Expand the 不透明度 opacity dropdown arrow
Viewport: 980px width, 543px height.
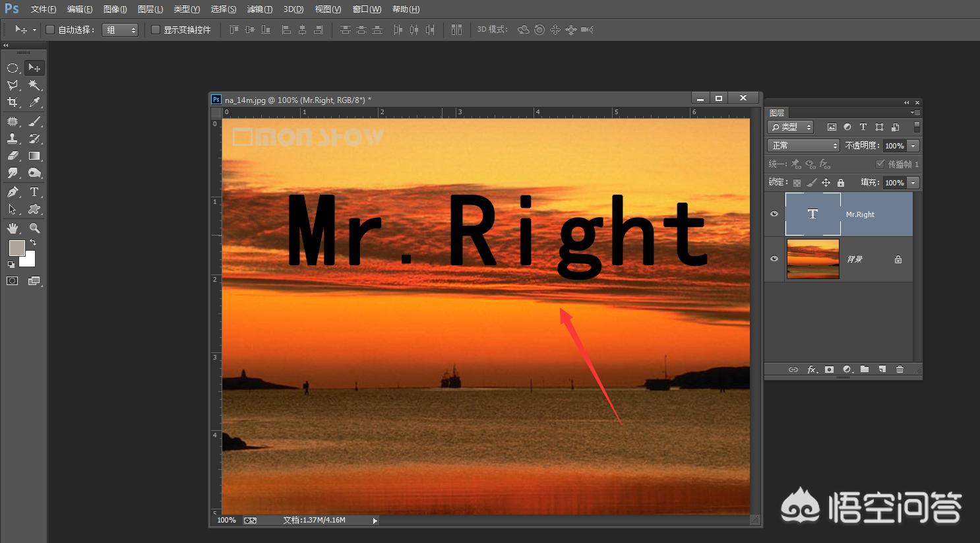point(913,146)
